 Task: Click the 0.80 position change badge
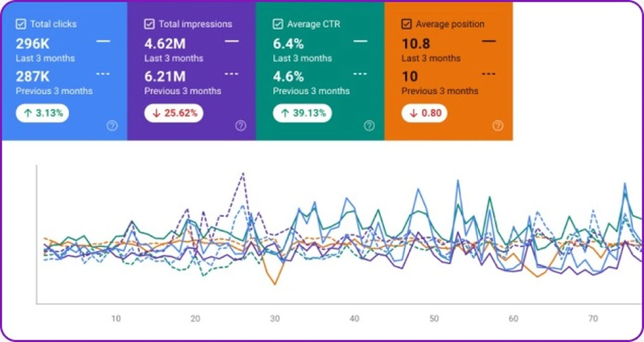pos(424,113)
